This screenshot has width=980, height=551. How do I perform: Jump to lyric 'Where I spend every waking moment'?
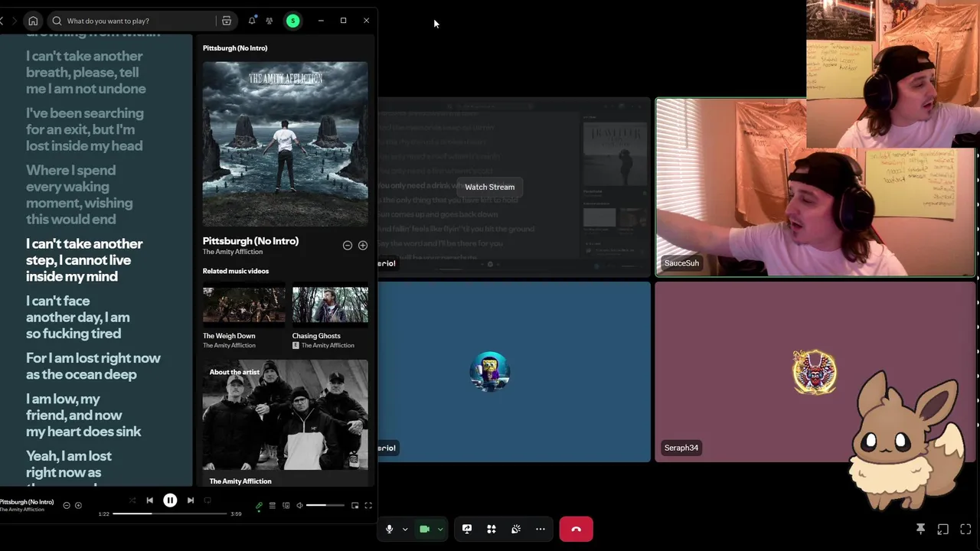[80, 194]
